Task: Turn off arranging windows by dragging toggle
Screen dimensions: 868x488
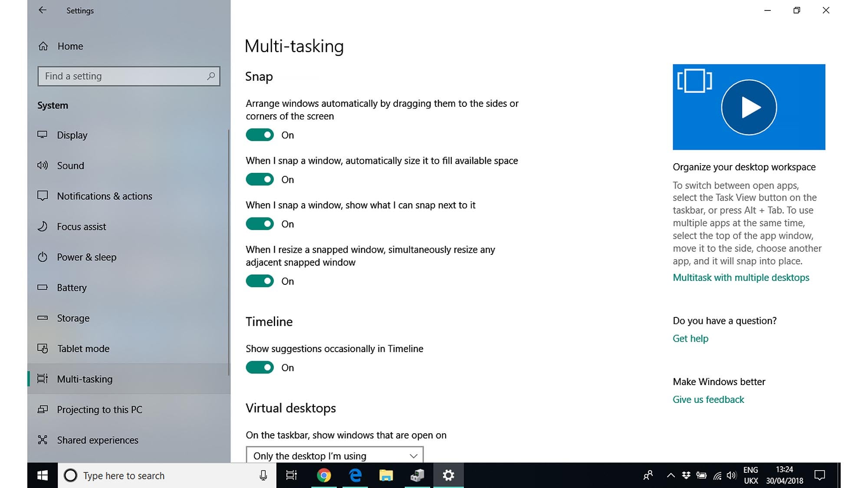Action: 260,135
